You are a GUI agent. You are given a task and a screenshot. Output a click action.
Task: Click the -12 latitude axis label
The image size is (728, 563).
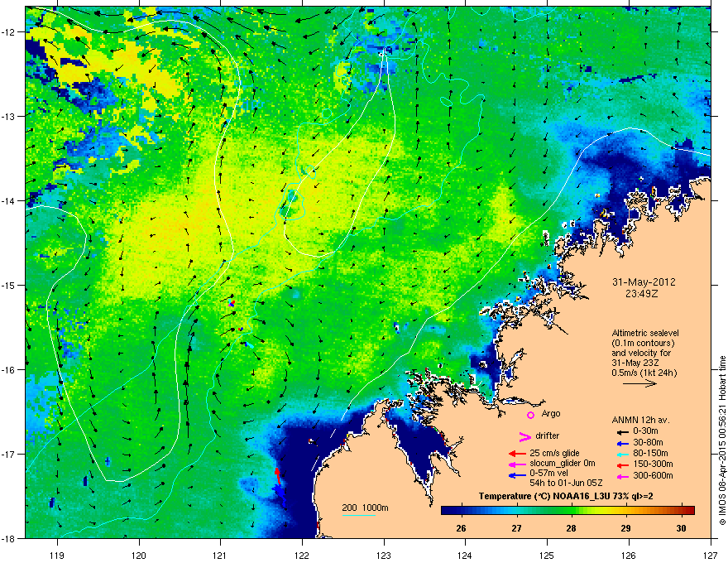9,32
